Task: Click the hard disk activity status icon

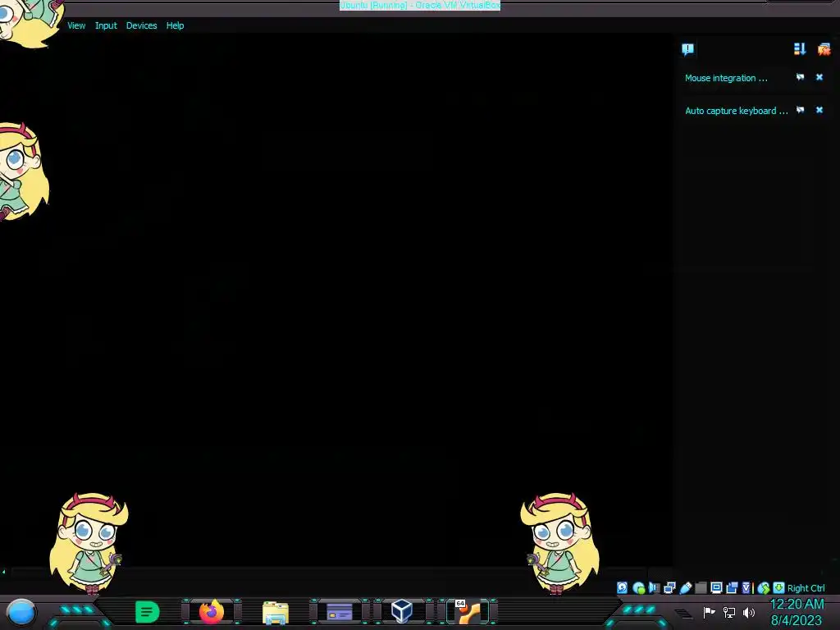Action: coord(622,587)
